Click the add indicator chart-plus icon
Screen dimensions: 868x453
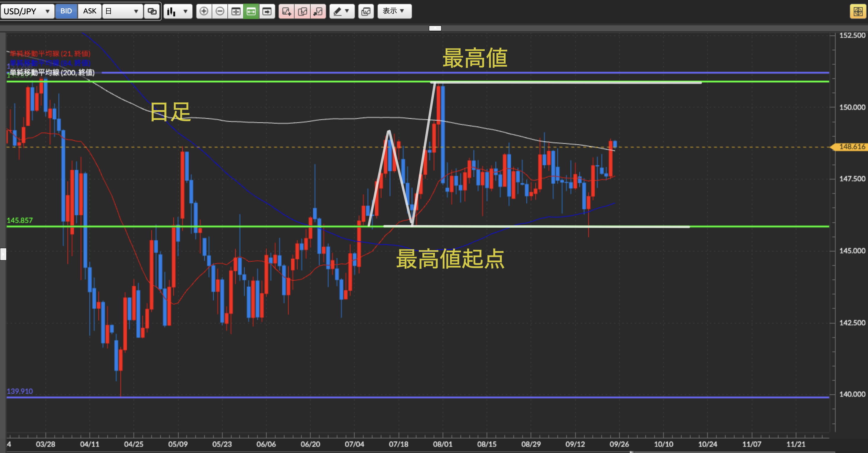click(287, 12)
